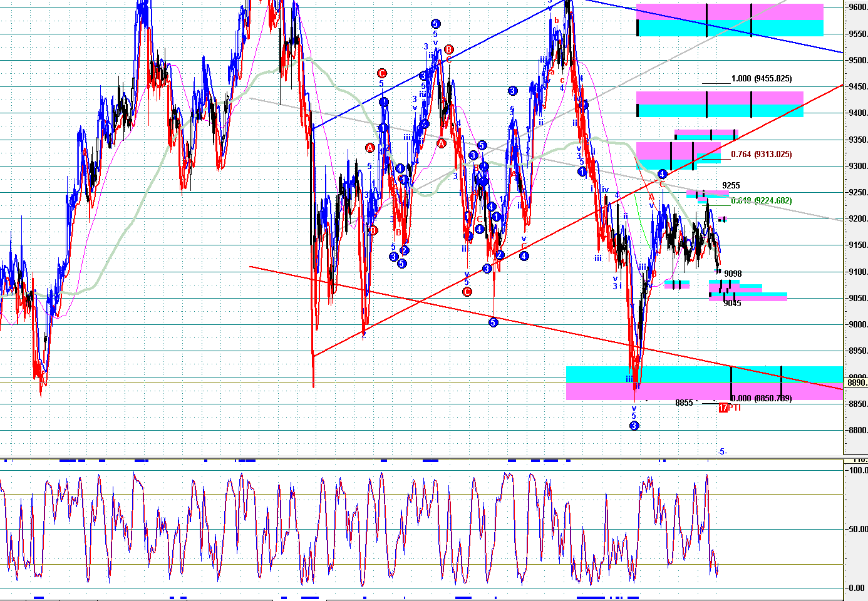Click the red circled C marker near the 9475 level
The width and height of the screenshot is (868, 601).
[x=382, y=73]
